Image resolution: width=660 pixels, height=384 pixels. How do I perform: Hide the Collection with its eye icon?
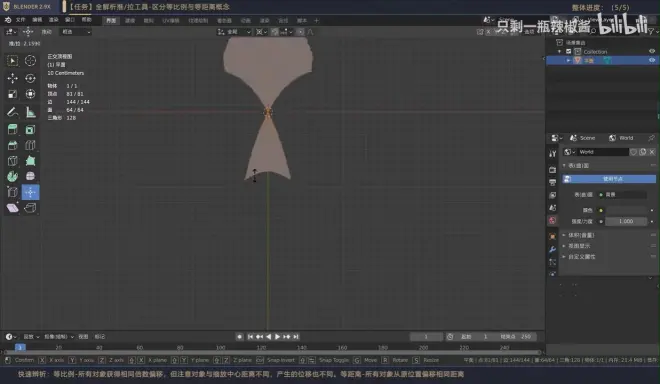click(x=652, y=51)
